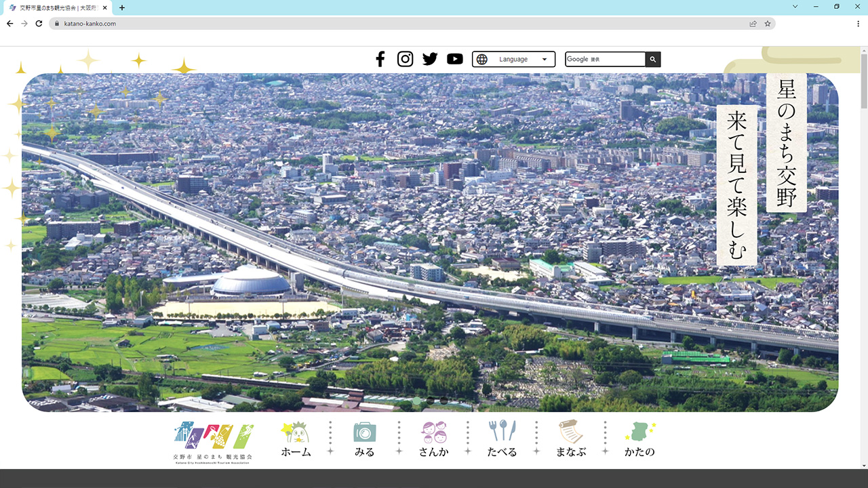Open the Facebook social media icon
Viewport: 868px width, 488px height.
click(x=380, y=59)
